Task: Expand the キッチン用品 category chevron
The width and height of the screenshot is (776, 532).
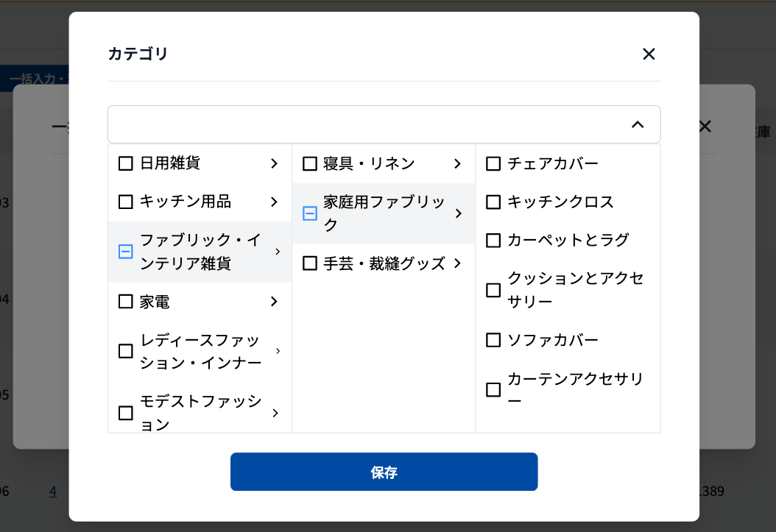Action: coord(274,202)
